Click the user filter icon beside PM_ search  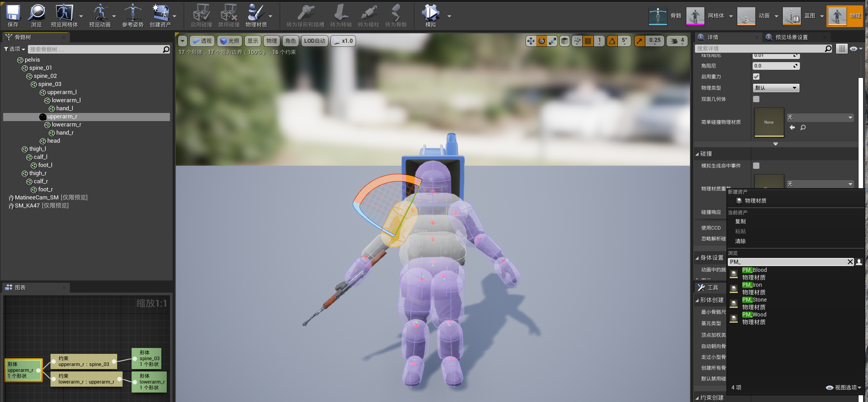[x=859, y=262]
